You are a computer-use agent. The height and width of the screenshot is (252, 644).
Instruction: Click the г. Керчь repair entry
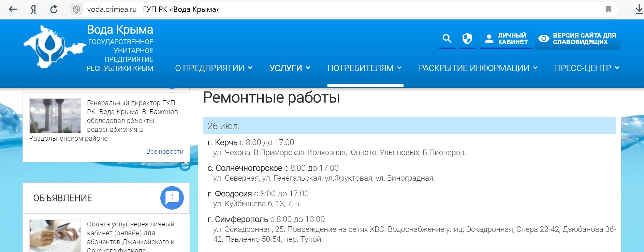coord(251,142)
